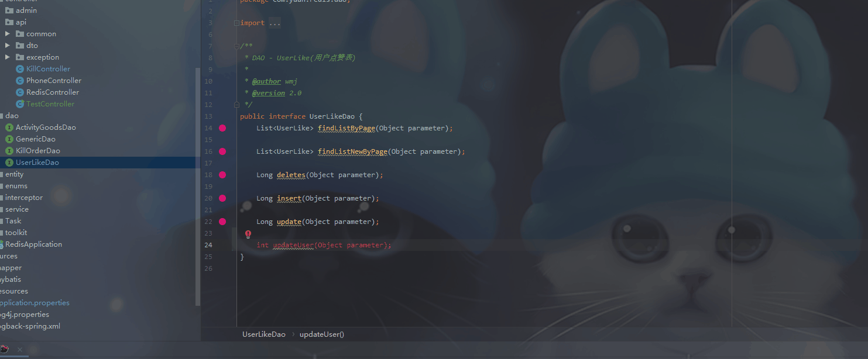Select the dao package
Viewport: 868px width, 359px height.
click(x=12, y=116)
